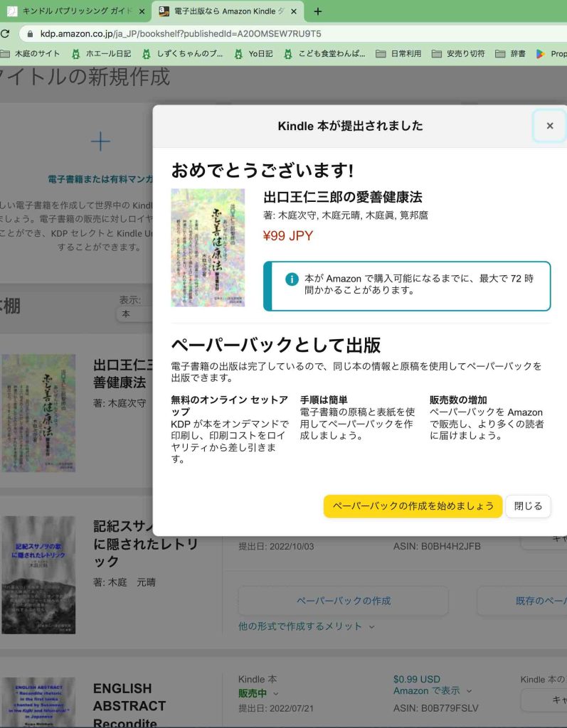Open 辞書 bookmark folder
The height and width of the screenshot is (728, 567).
pyautogui.click(x=510, y=54)
